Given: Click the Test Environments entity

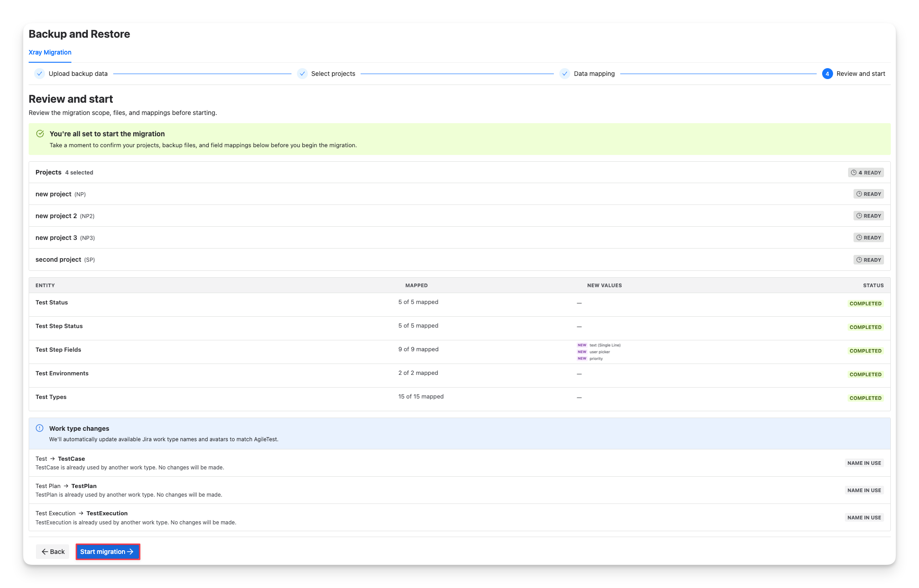Looking at the screenshot, I should click(62, 373).
